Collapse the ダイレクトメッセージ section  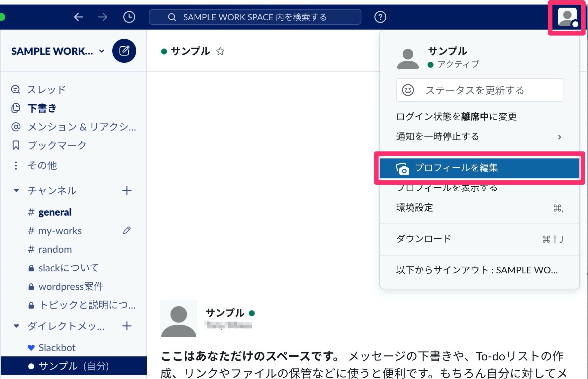click(x=16, y=326)
